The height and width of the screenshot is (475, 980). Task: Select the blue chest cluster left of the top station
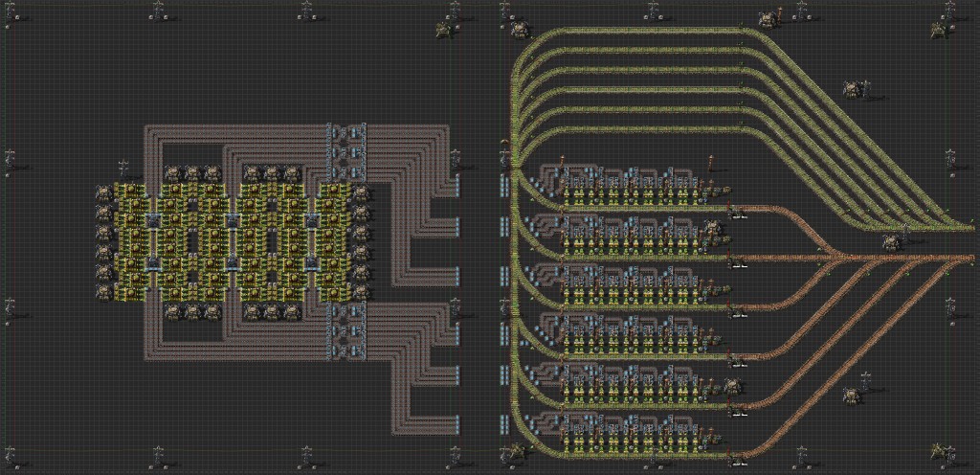503,185
